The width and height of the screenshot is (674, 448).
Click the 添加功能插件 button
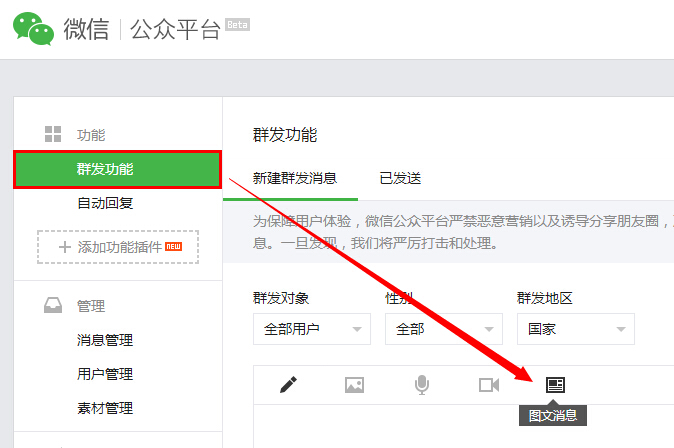[x=118, y=247]
